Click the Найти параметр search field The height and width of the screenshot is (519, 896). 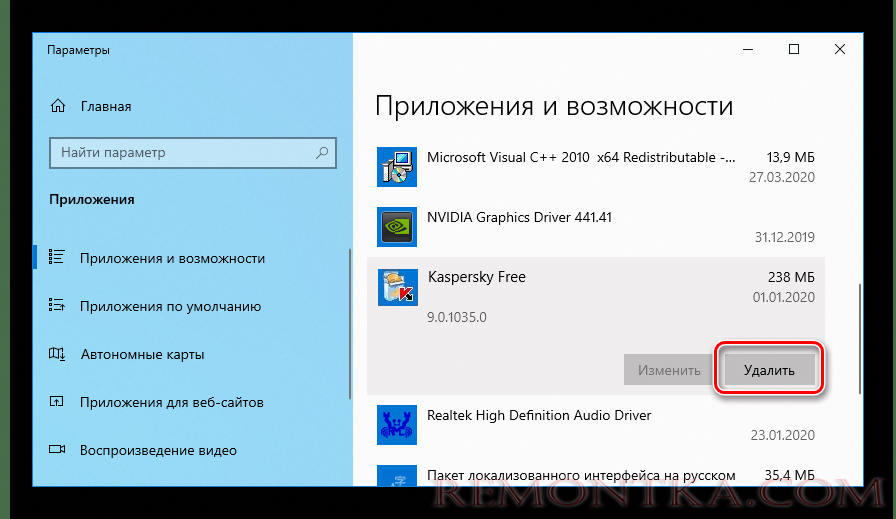coord(180,153)
